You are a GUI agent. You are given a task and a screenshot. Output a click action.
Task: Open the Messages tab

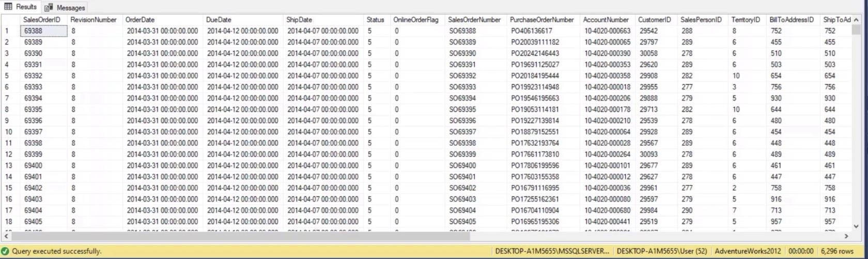[x=65, y=8]
